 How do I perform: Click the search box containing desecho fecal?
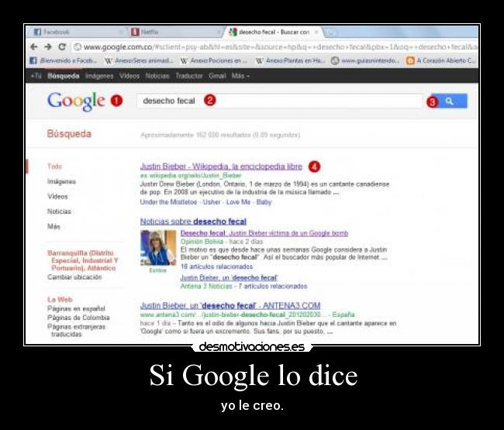pyautogui.click(x=279, y=101)
